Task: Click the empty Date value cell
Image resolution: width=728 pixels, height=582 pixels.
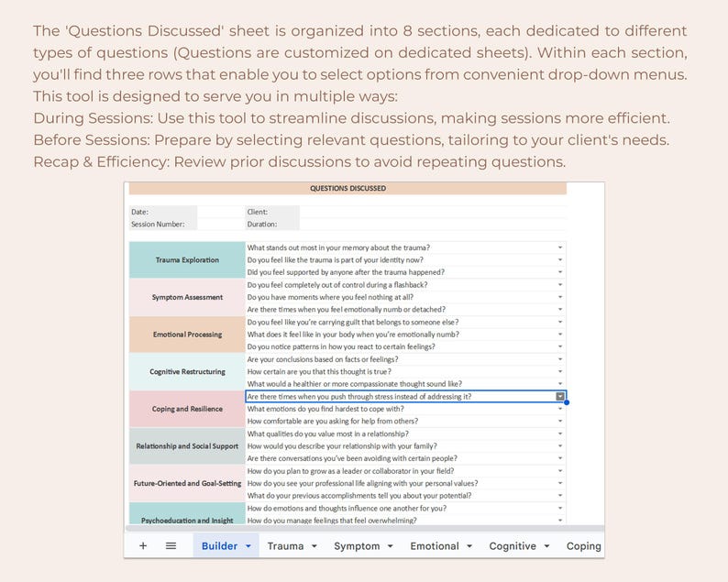Action: (221, 212)
